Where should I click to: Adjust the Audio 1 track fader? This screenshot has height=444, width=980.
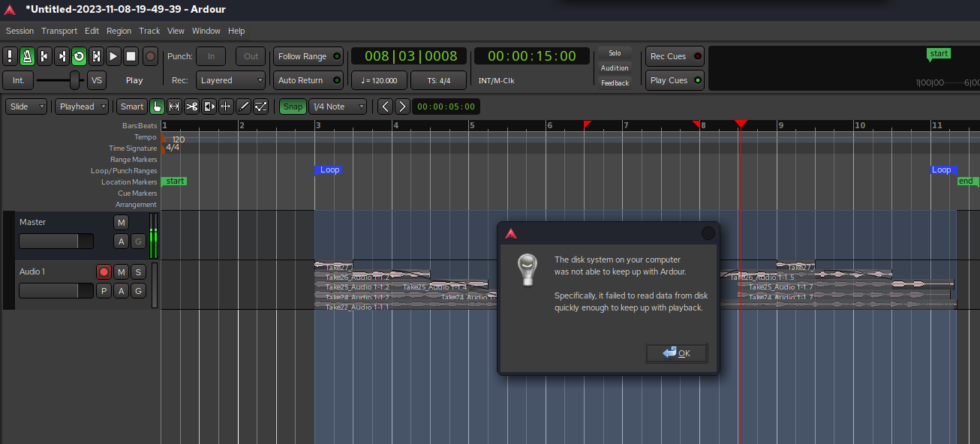coord(56,290)
